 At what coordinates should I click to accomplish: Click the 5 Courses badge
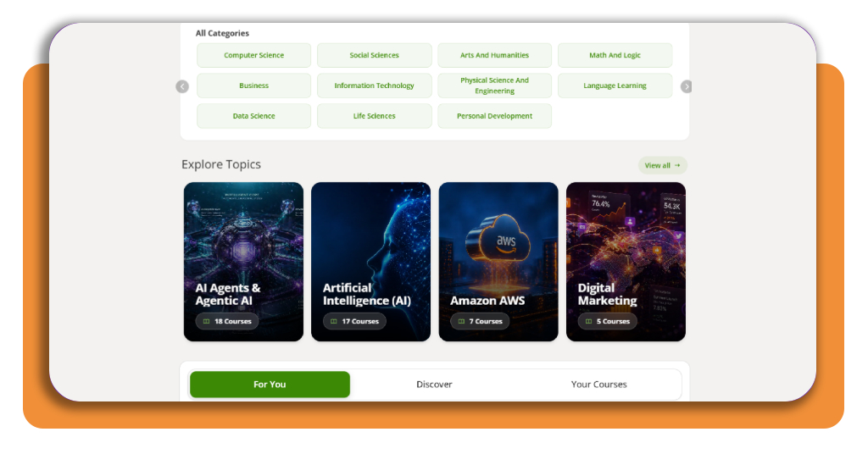(x=607, y=321)
